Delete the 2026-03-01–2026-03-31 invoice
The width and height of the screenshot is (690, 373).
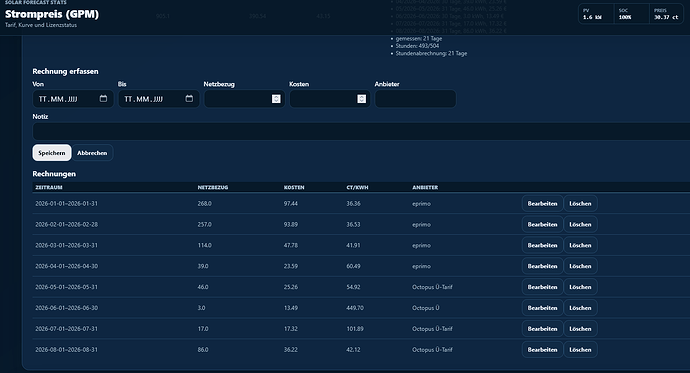click(x=580, y=245)
